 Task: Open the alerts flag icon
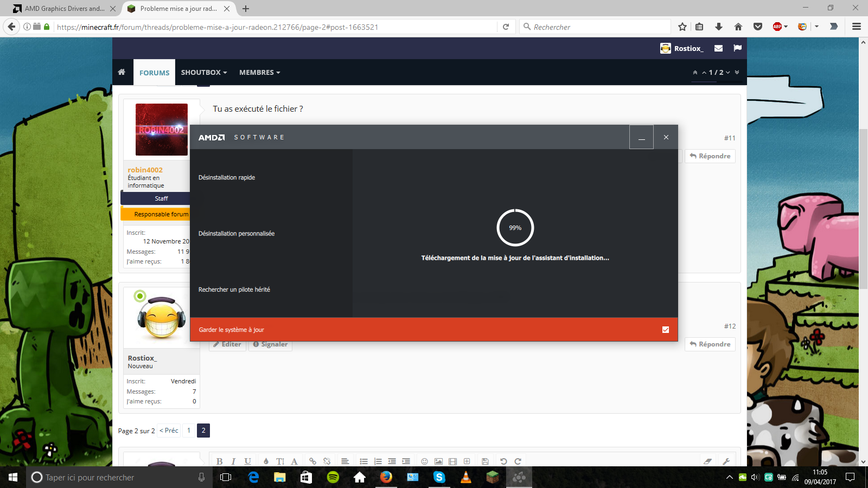pos(737,48)
